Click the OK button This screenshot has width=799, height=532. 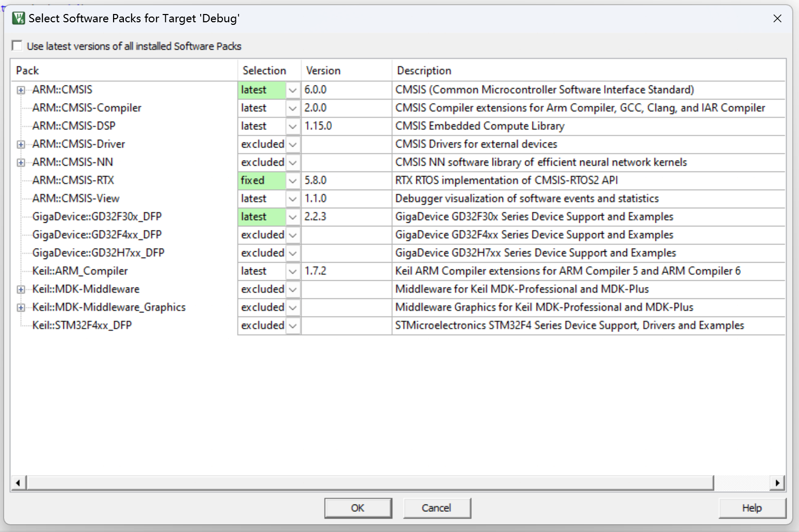coord(358,508)
